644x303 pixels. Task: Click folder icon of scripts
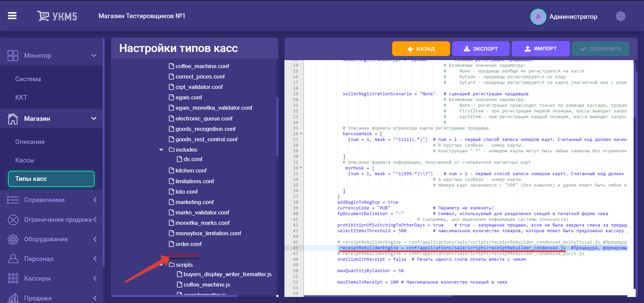[x=171, y=265]
